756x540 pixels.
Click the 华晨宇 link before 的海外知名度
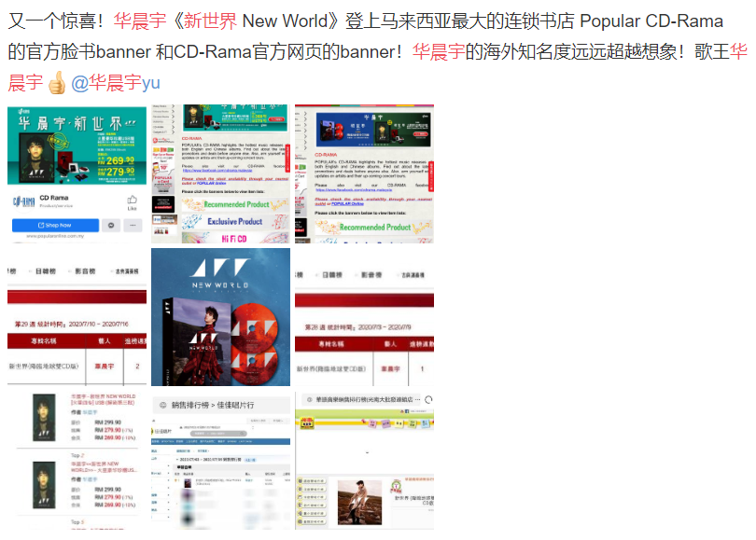(439, 52)
